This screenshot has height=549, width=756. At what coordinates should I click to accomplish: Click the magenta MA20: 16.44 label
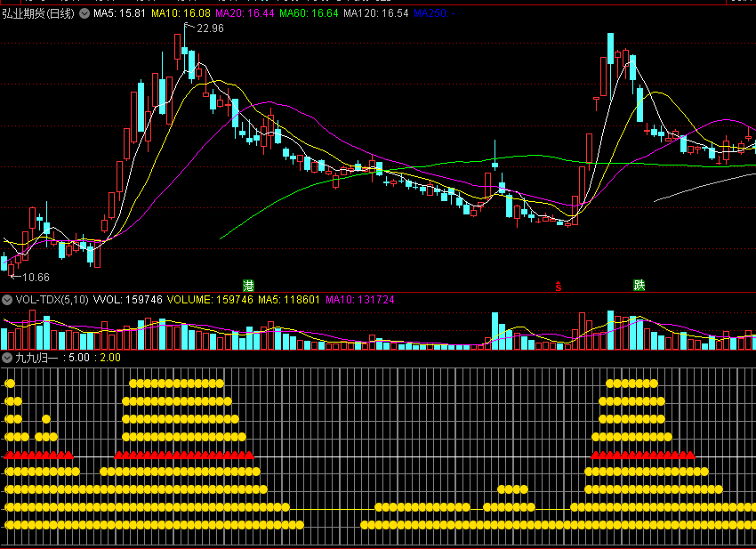[x=245, y=13]
